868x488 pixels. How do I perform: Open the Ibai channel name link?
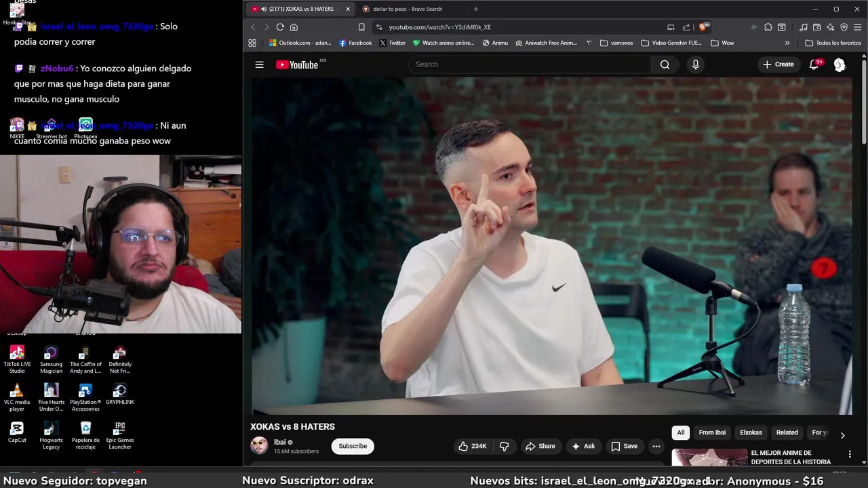point(279,442)
